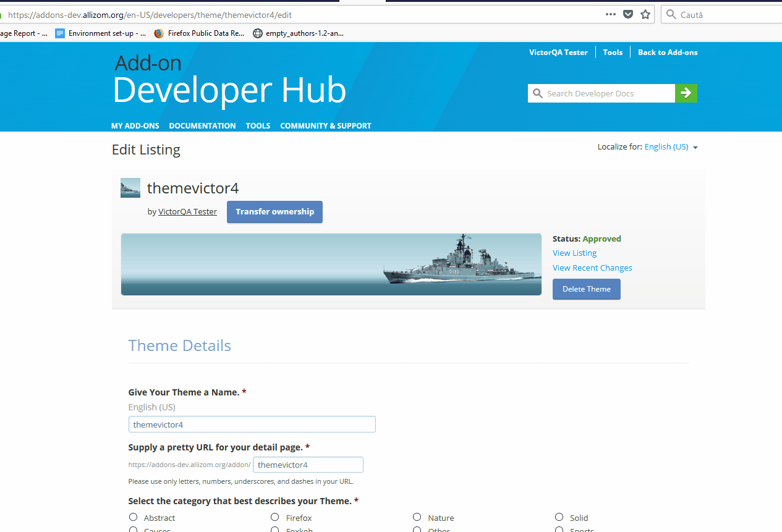Switch to the DOCUMENTATION navigation tab
Viewport: 782px width, 532px height.
click(202, 125)
